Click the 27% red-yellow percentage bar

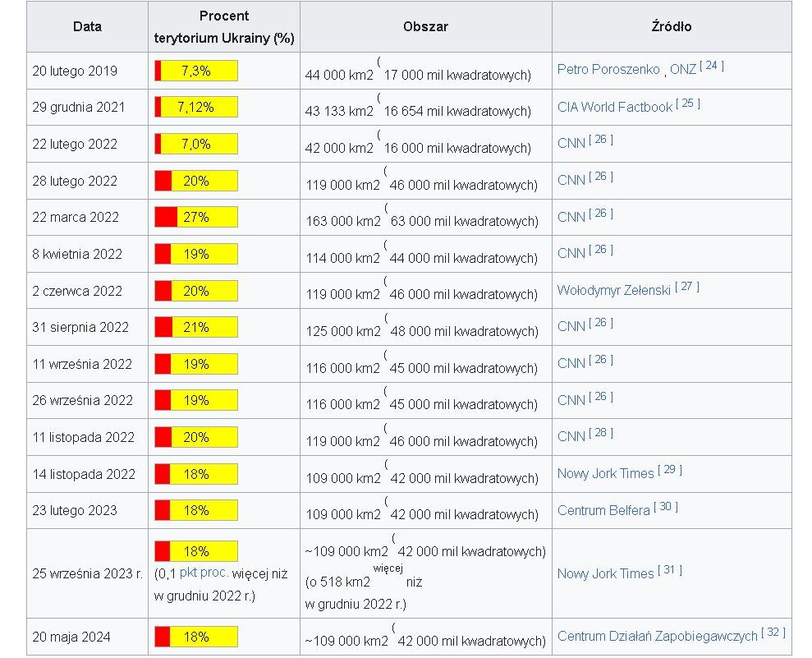coord(196,217)
